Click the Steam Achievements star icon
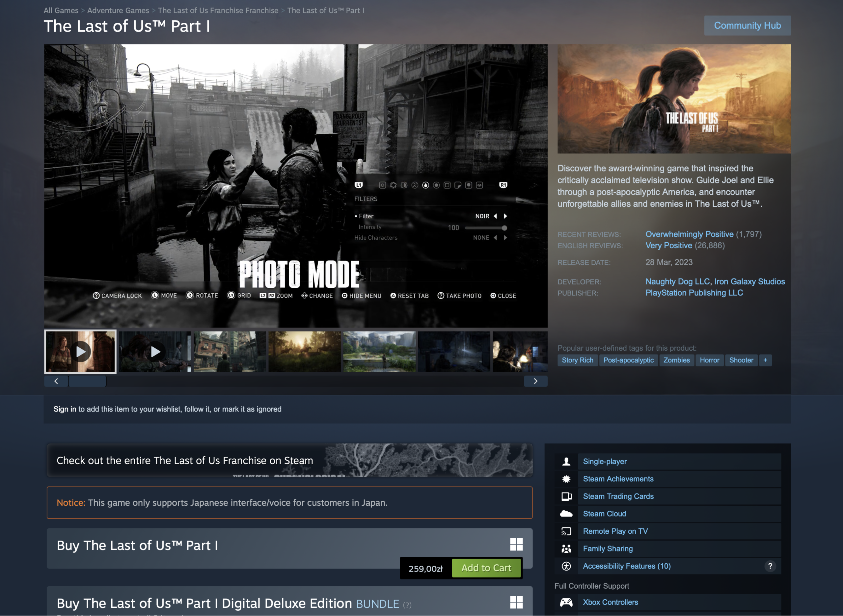The image size is (843, 616). pos(566,479)
